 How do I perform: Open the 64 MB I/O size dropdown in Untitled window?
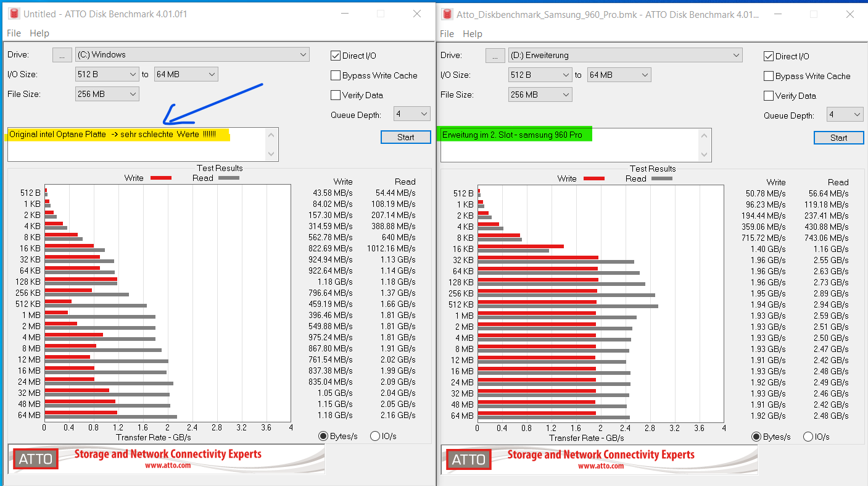click(186, 74)
